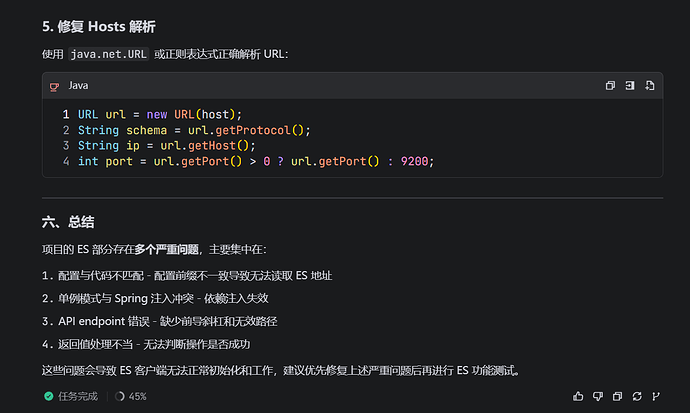Viewport: 690px width, 413px height.
Task: Click the Java language coffee cup icon
Action: pyautogui.click(x=54, y=87)
